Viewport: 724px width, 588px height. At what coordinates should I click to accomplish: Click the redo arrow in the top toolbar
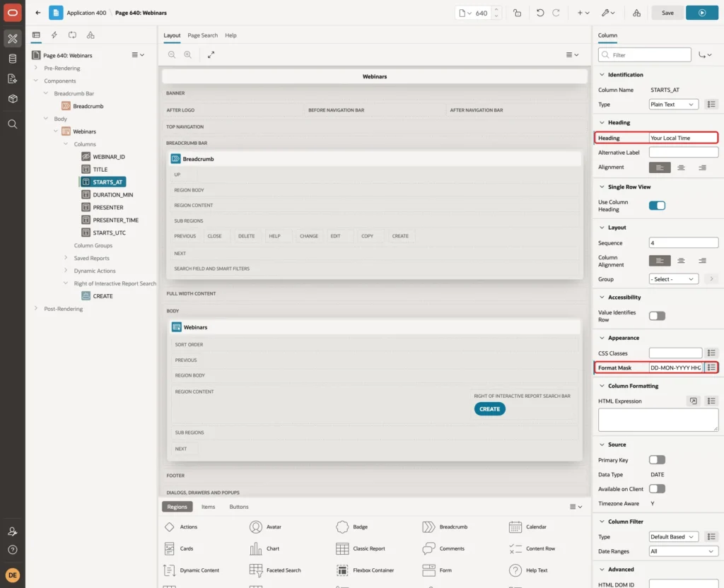point(556,13)
